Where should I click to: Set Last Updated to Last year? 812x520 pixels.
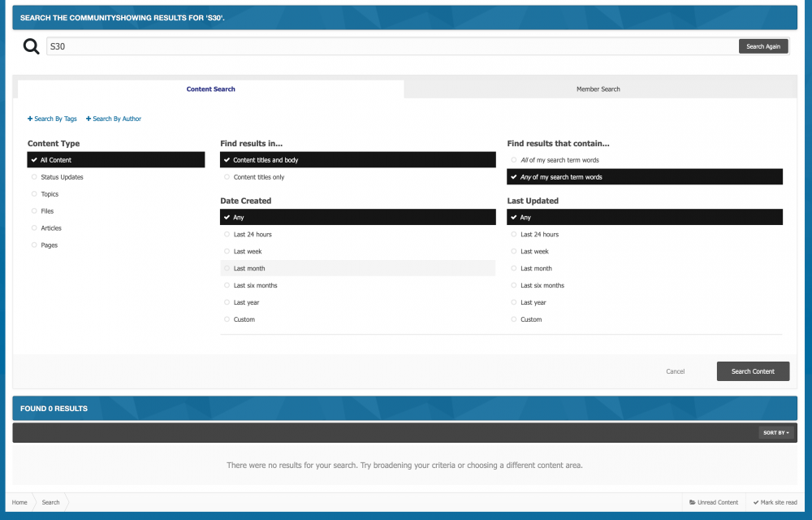[x=645, y=302]
